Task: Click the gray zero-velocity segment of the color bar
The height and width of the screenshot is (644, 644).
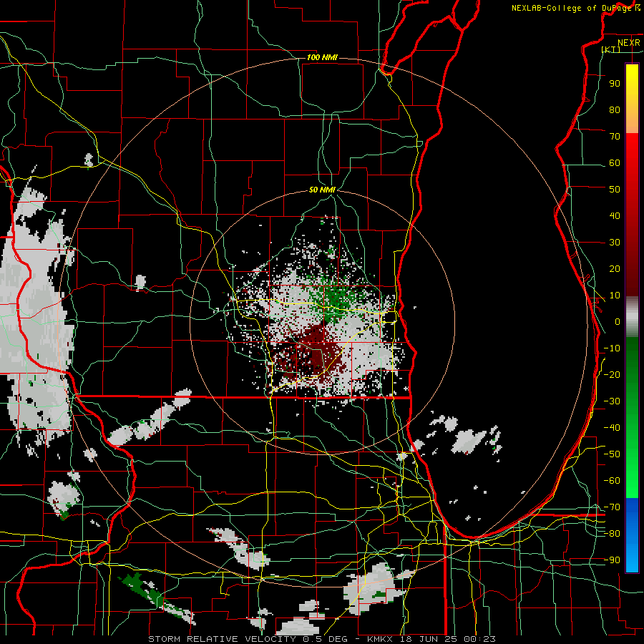Action: tap(632, 316)
